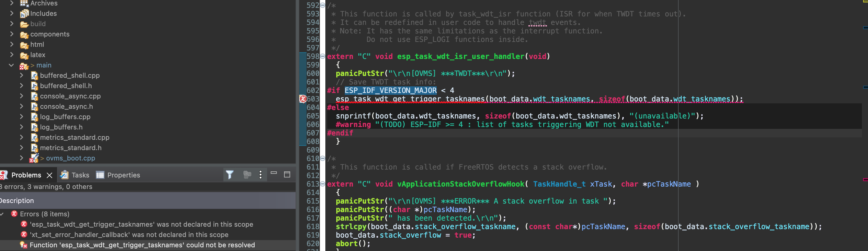The image size is (868, 251).
Task: Expand the buffered_shell.cpp tree node
Action: (22, 76)
